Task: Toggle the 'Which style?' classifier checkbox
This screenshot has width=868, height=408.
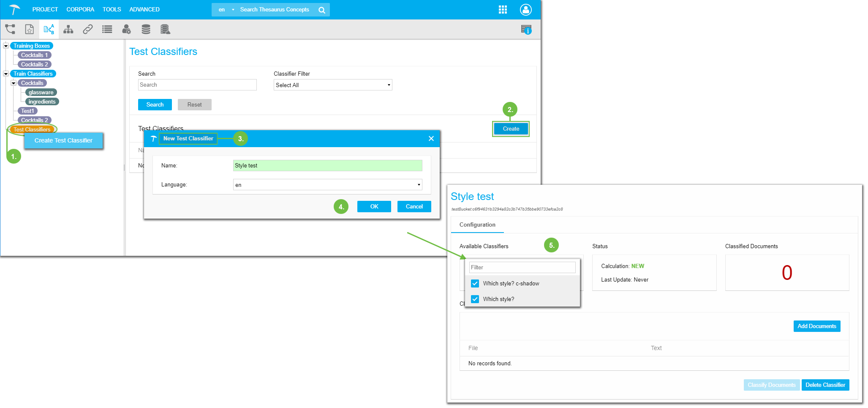Action: [x=475, y=299]
